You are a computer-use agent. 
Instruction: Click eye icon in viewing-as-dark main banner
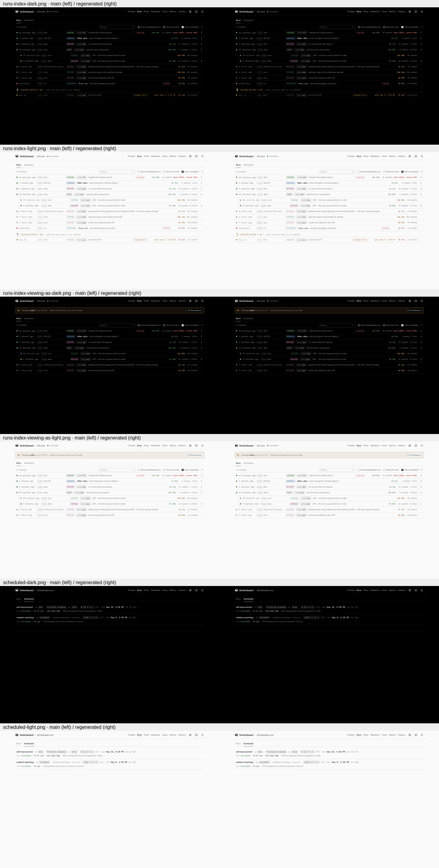[x=19, y=310]
